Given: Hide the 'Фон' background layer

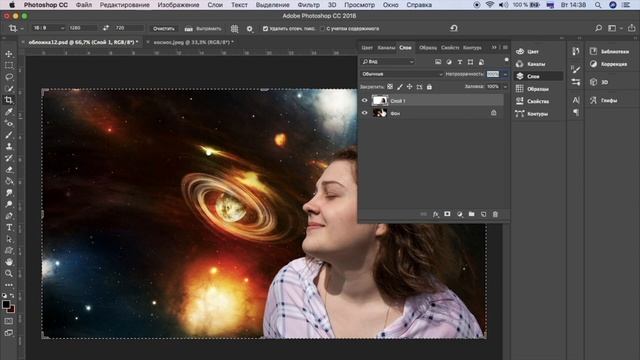Looking at the screenshot, I should pyautogui.click(x=364, y=113).
